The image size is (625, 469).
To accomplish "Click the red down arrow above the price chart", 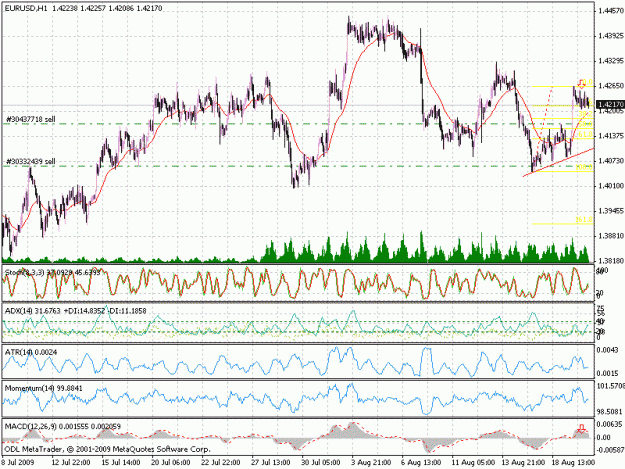I will click(581, 84).
